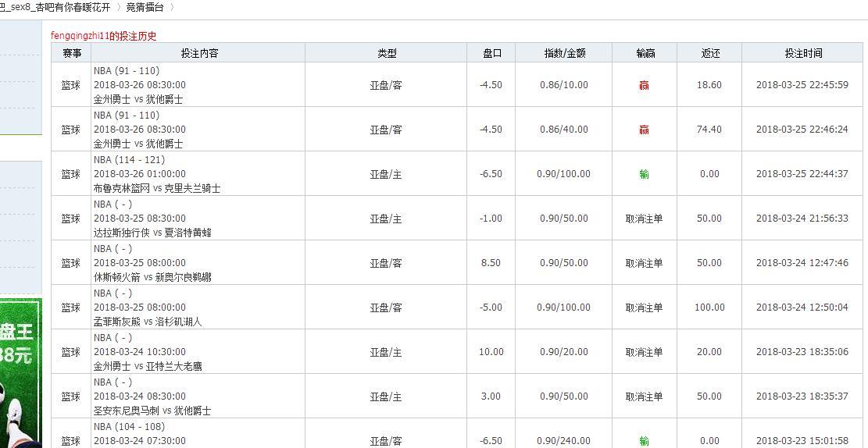
Task: Click the green 输 result in the 0.90/100.00 -6.50 row
Action: [x=644, y=174]
